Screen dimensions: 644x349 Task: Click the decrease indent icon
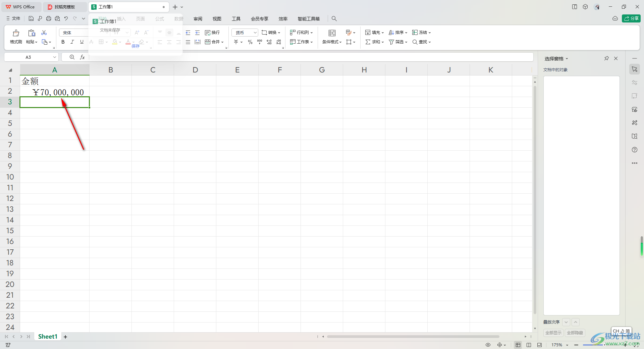click(x=188, y=33)
